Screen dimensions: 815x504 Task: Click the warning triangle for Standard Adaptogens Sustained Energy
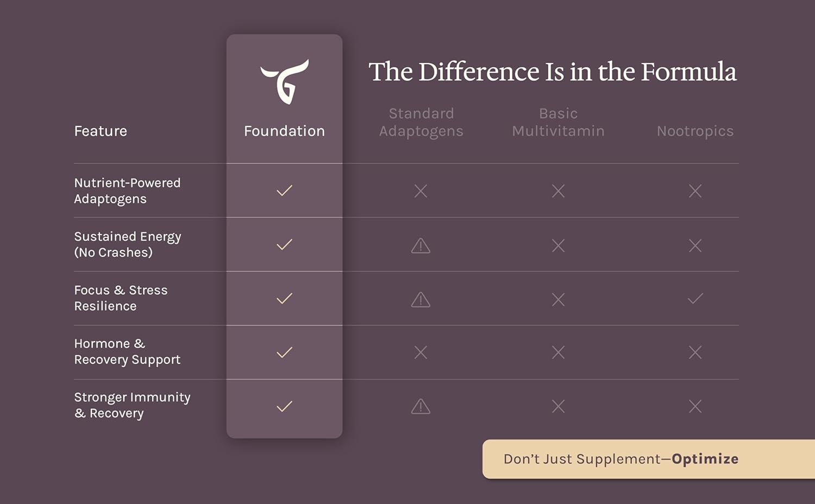(x=421, y=245)
